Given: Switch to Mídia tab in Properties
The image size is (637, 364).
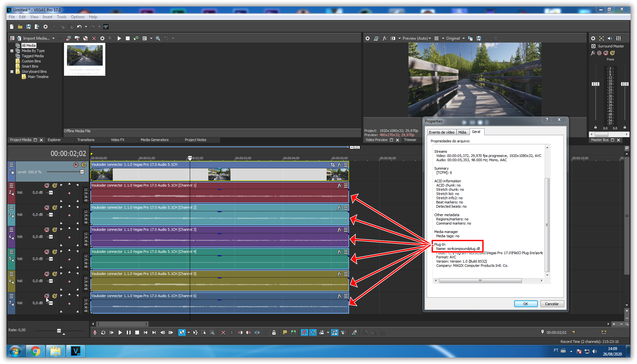Looking at the screenshot, I should point(462,132).
